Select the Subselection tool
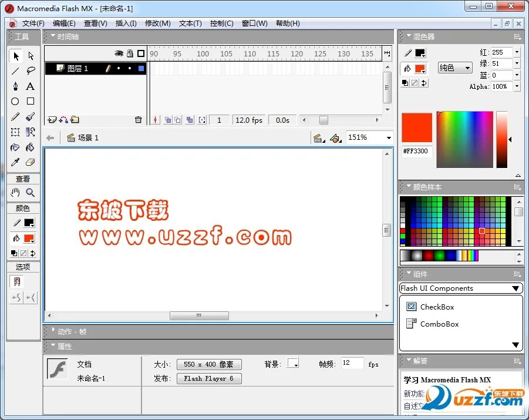This screenshot has width=529, height=420. click(31, 56)
